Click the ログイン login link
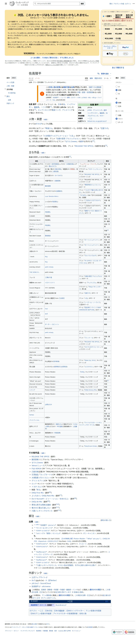This screenshot has width=140, height=644. point(128,4)
